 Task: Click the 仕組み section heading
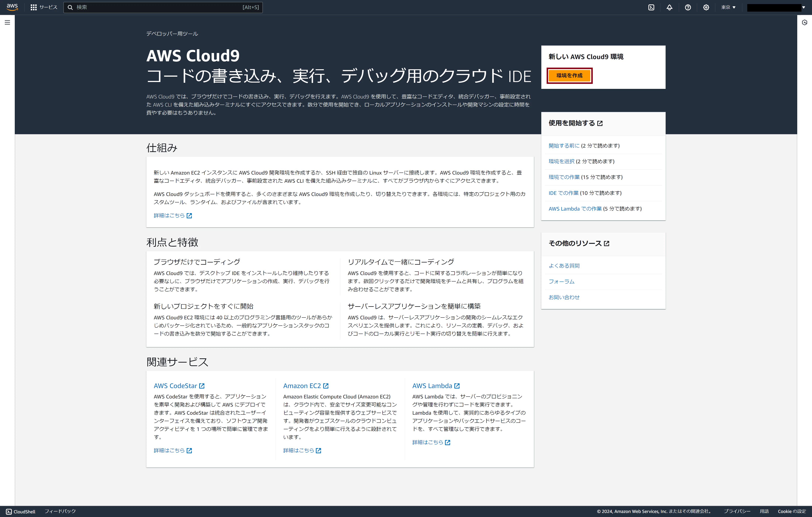click(x=162, y=147)
